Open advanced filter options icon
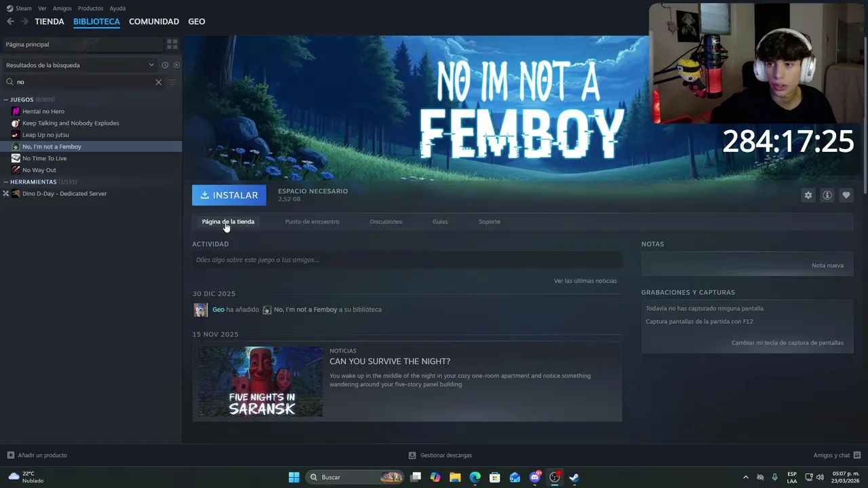 (x=172, y=82)
